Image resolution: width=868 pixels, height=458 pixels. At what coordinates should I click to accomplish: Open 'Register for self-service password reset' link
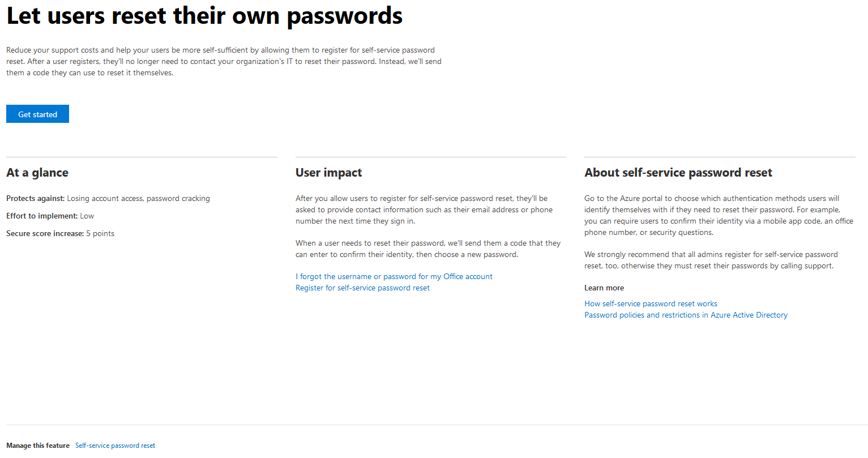(x=362, y=288)
